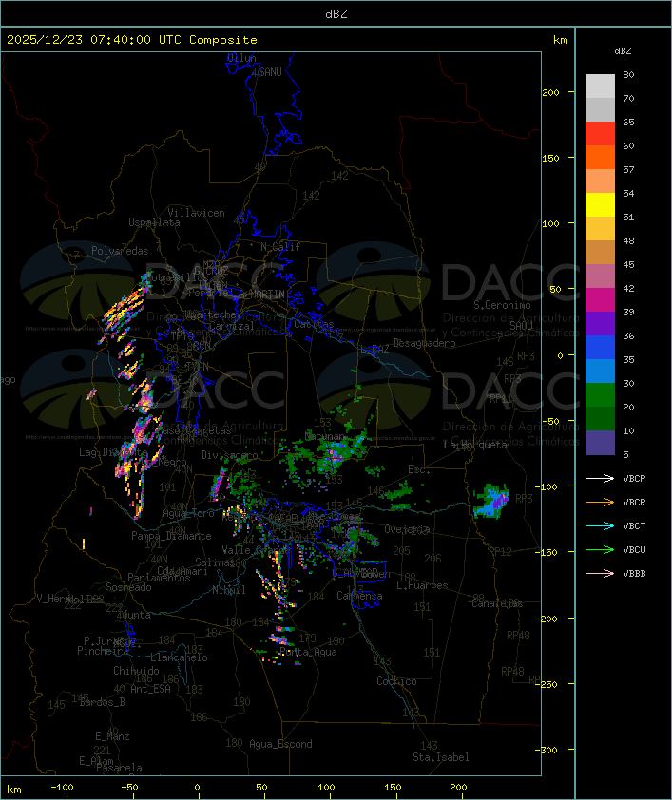Click the gray 70 dBZ swatch
The height and width of the screenshot is (800, 672).
600,109
